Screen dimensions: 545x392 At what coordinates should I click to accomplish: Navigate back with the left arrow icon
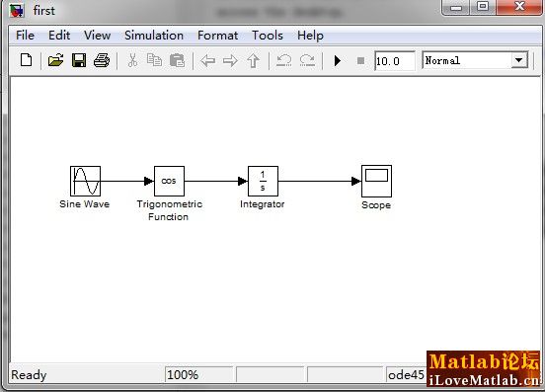208,61
